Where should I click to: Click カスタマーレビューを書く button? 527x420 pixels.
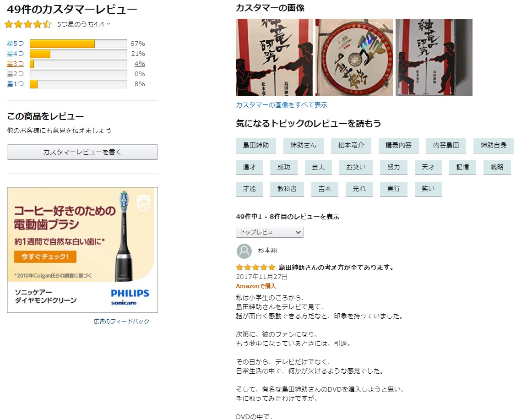82,152
